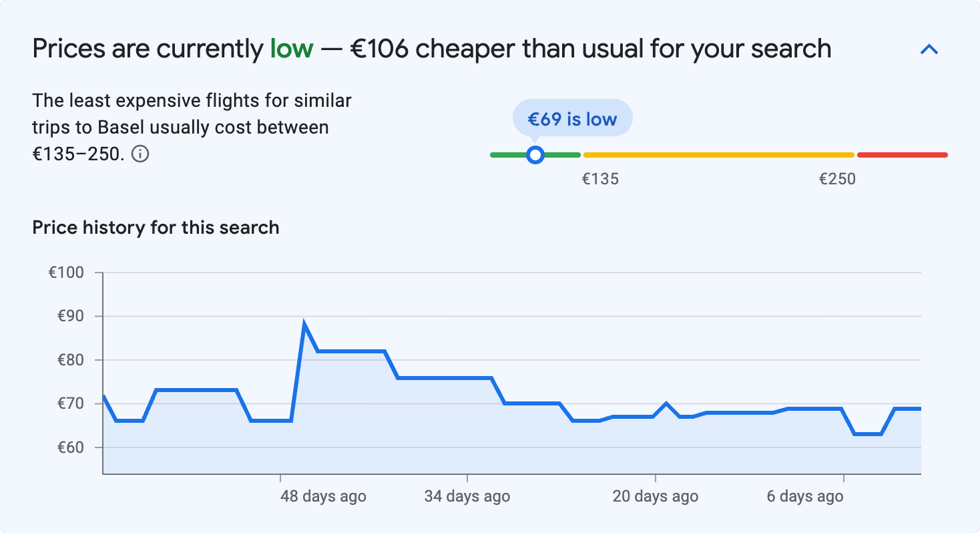
Task: Click the 34 days ago axis label
Action: [467, 496]
